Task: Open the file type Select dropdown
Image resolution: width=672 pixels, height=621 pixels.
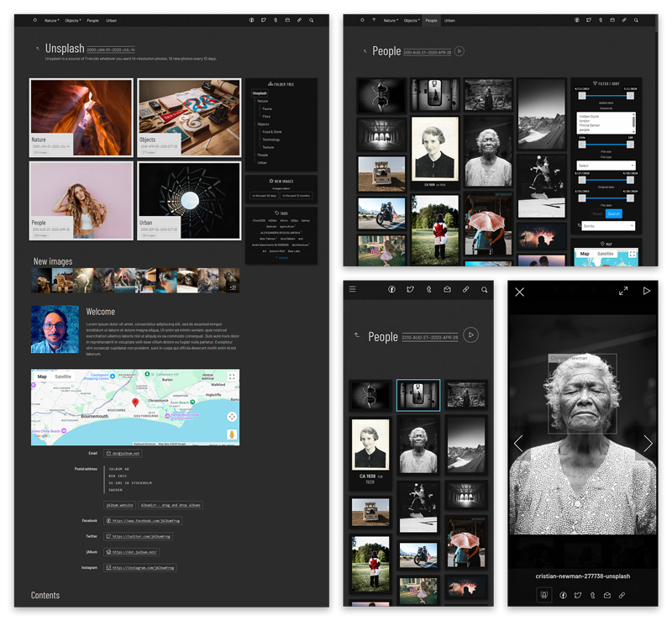Action: click(606, 165)
